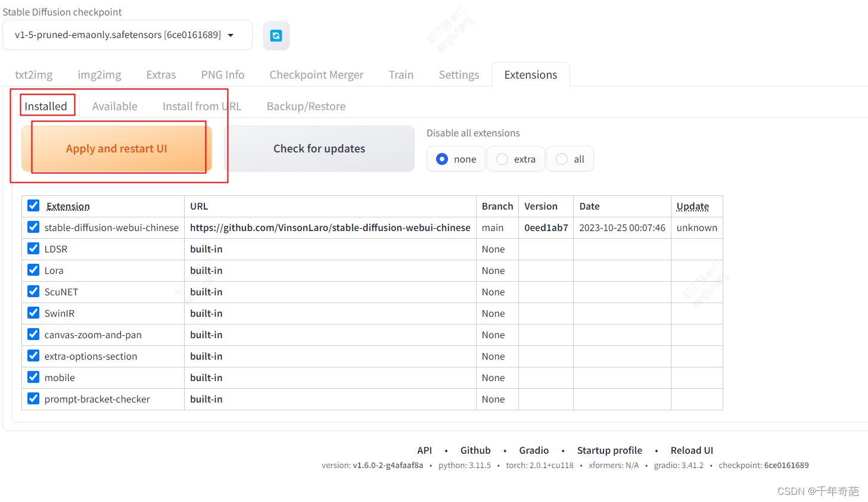Image resolution: width=868 pixels, height=502 pixels.
Task: Uncheck the stable-diffusion-webui-chinese extension
Action: [33, 227]
